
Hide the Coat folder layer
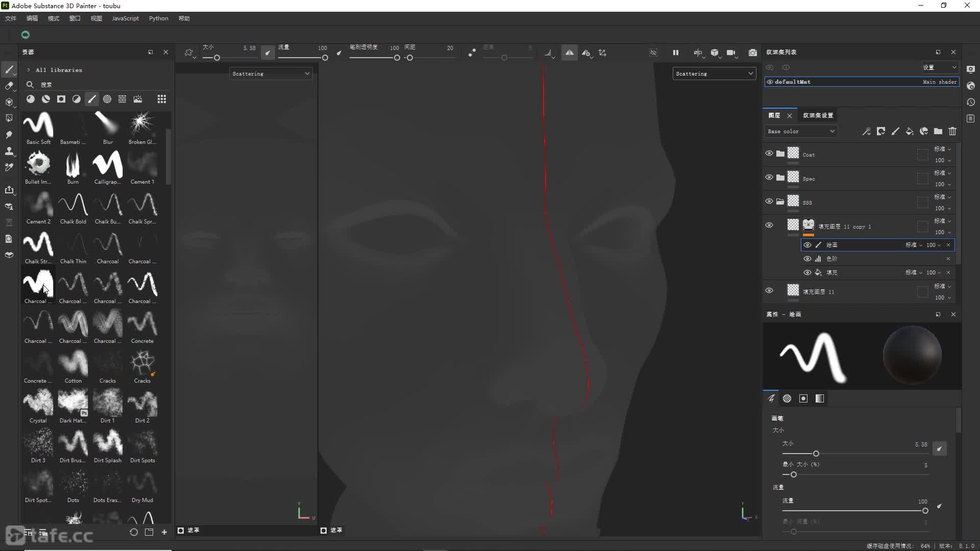click(769, 153)
